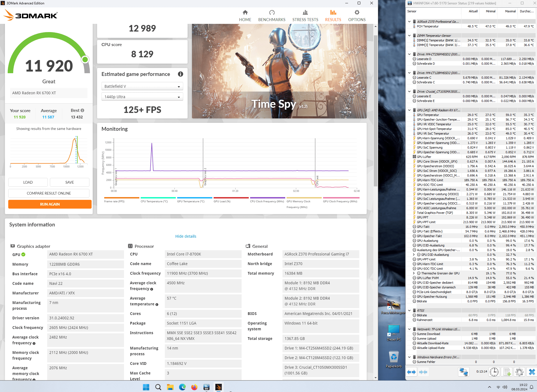The image size is (537, 392).
Task: Click info icon beside GPU Average clock frequency
Action: [34, 343]
